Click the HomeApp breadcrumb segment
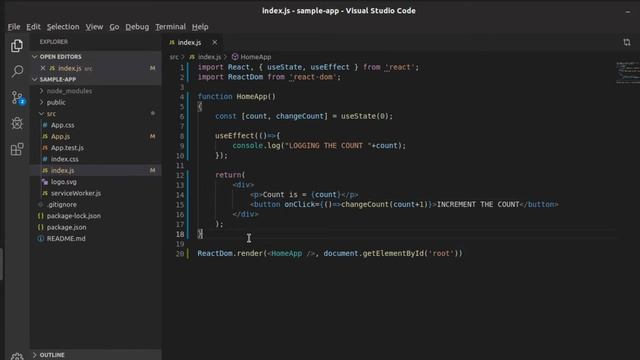The image size is (640, 360). pyautogui.click(x=252, y=57)
